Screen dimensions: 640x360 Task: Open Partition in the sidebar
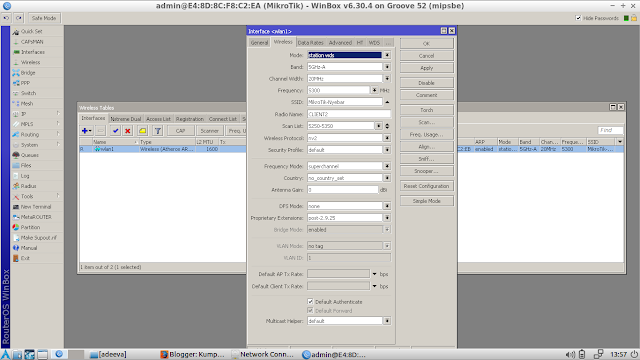tap(30, 227)
